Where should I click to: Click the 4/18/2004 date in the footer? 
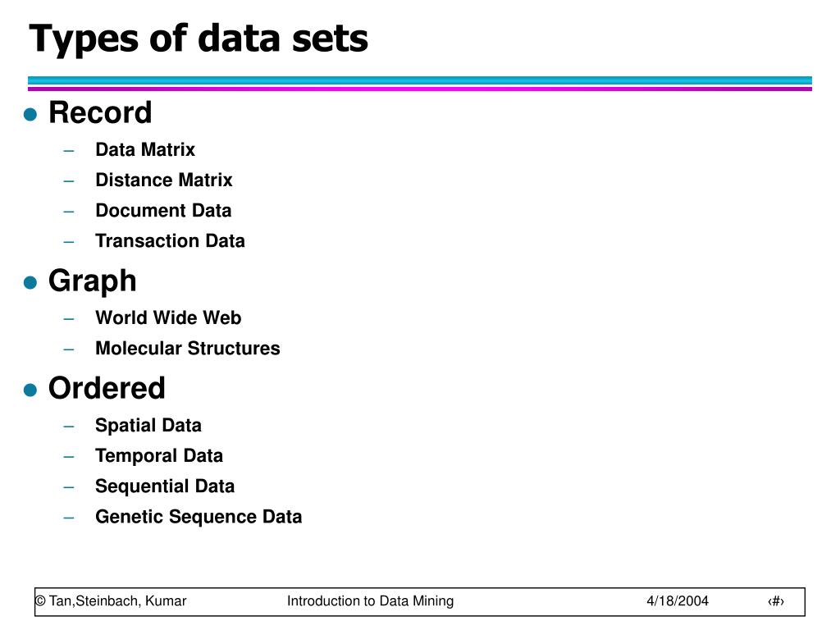pos(677,601)
